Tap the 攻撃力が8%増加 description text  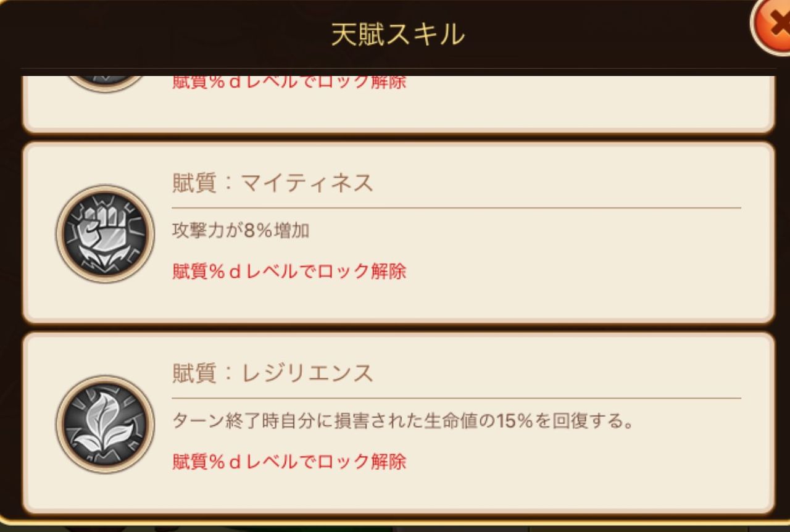point(241,231)
